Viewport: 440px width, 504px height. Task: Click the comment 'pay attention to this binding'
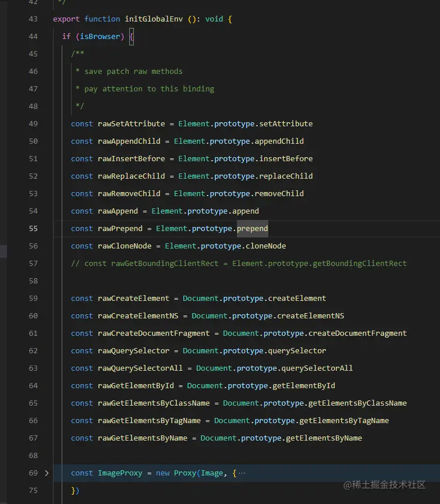149,88
